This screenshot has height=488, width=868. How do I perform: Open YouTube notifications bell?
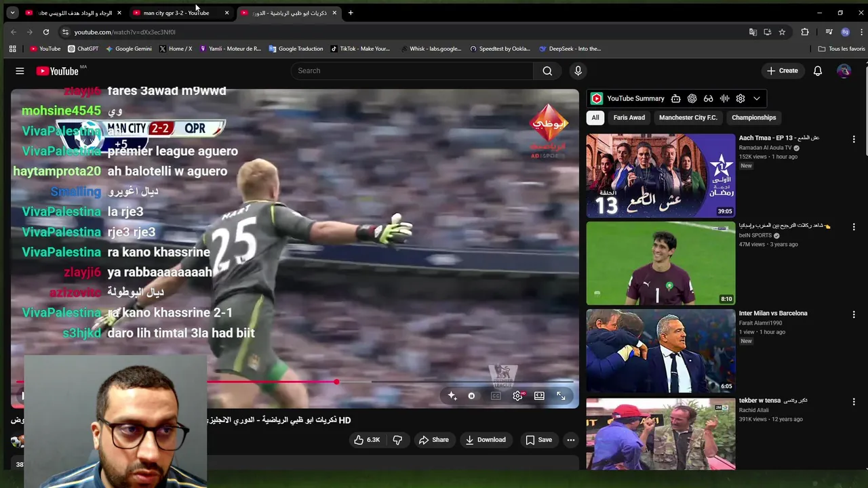818,70
